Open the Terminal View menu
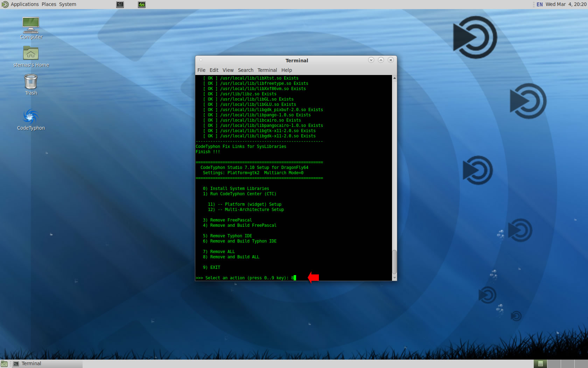588x368 pixels. point(228,70)
